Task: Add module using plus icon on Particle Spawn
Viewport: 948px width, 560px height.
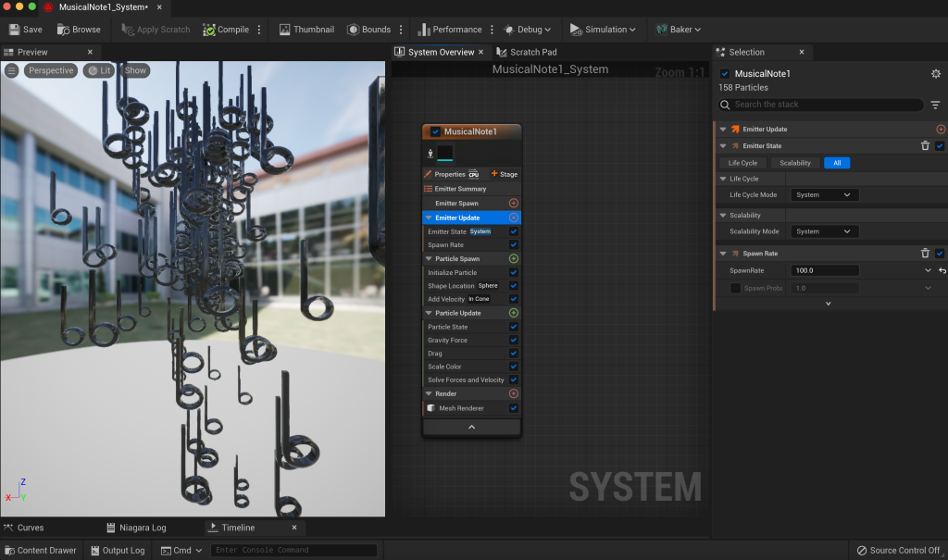Action: 514,259
